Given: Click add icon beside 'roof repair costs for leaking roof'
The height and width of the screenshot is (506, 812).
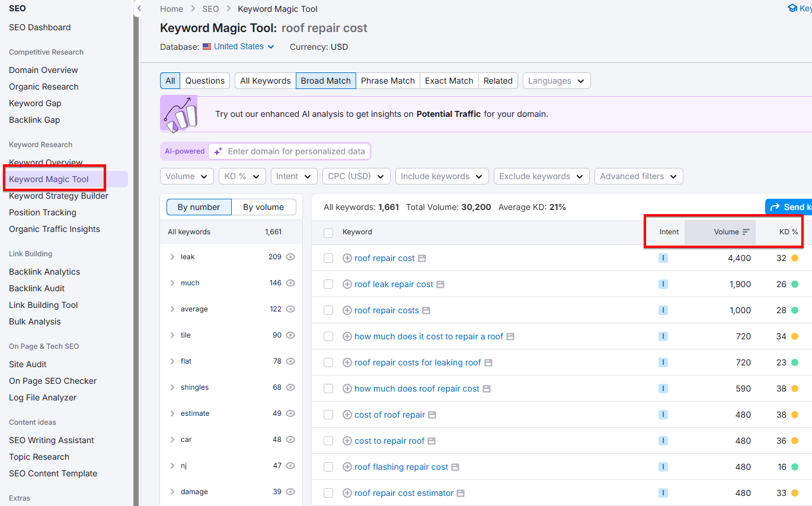Looking at the screenshot, I should click(x=347, y=362).
